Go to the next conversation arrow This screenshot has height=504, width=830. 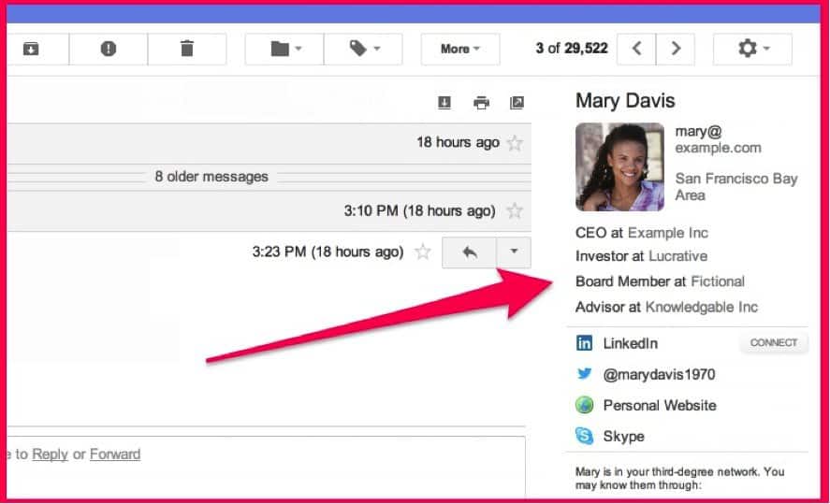coord(676,49)
